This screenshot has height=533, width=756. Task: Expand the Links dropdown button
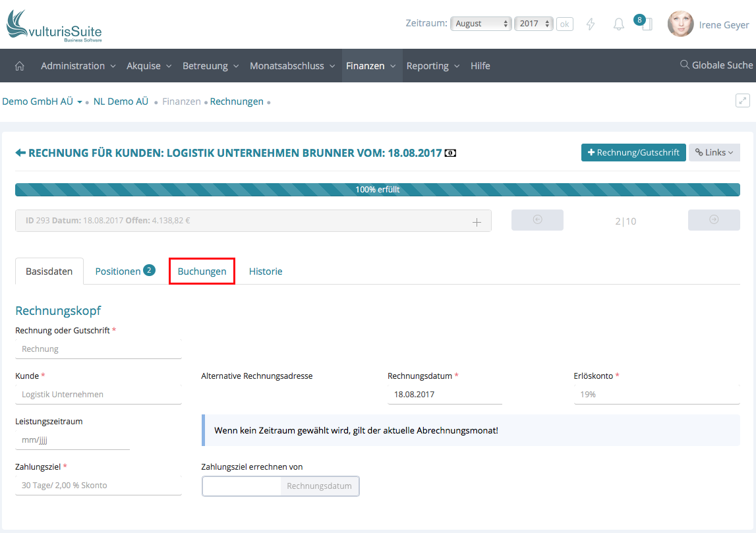coord(714,152)
